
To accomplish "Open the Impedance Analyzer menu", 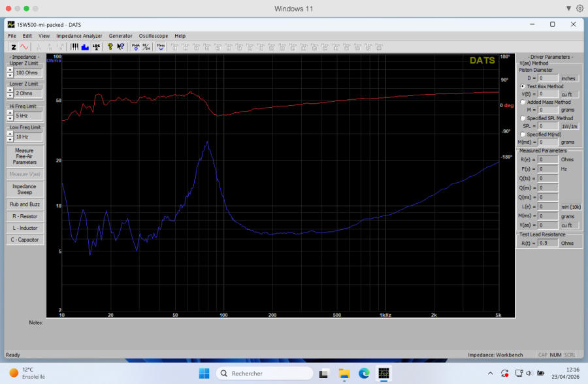I will (79, 36).
